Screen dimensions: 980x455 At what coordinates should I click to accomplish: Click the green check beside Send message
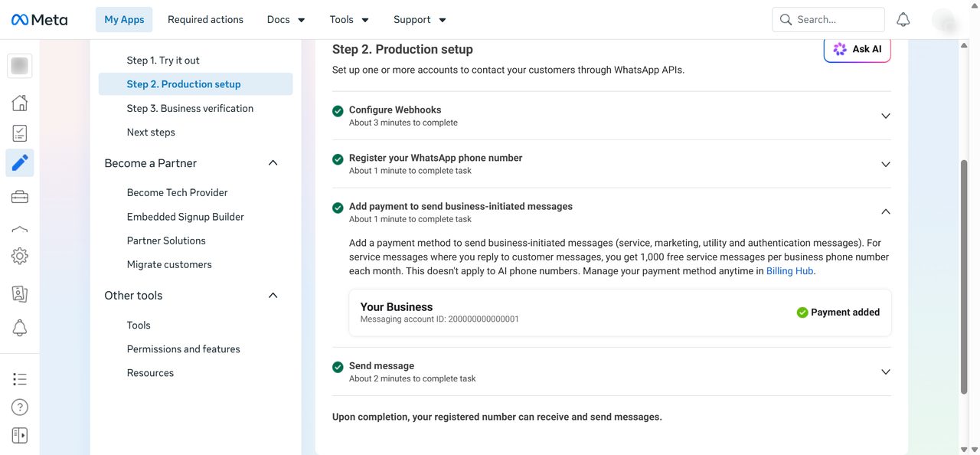[338, 368]
